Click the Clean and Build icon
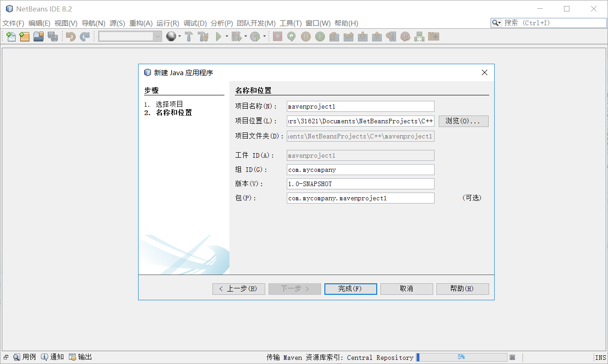 pos(203,37)
